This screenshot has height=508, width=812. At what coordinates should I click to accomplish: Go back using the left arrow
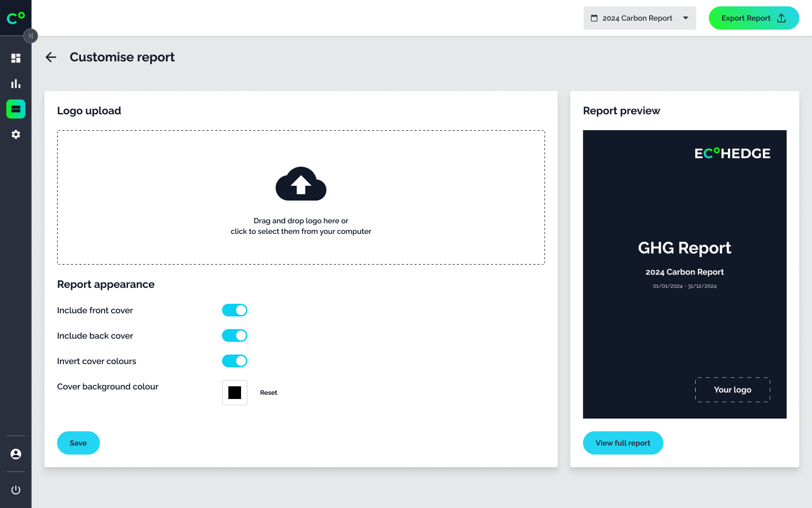51,57
